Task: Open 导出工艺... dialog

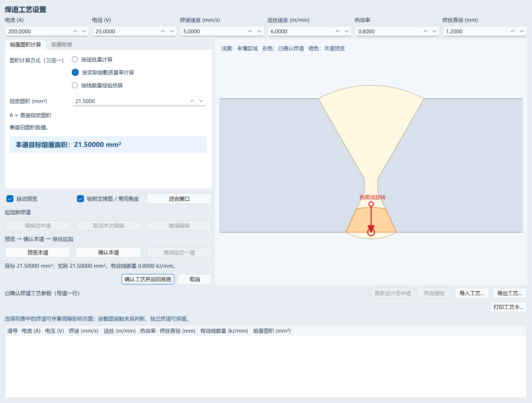Action: coord(509,293)
